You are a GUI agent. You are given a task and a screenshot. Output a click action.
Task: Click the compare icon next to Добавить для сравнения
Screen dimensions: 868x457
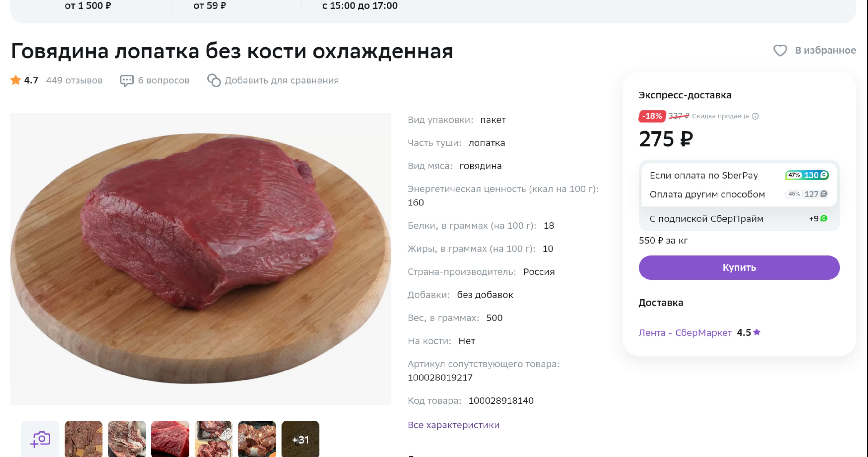click(214, 81)
